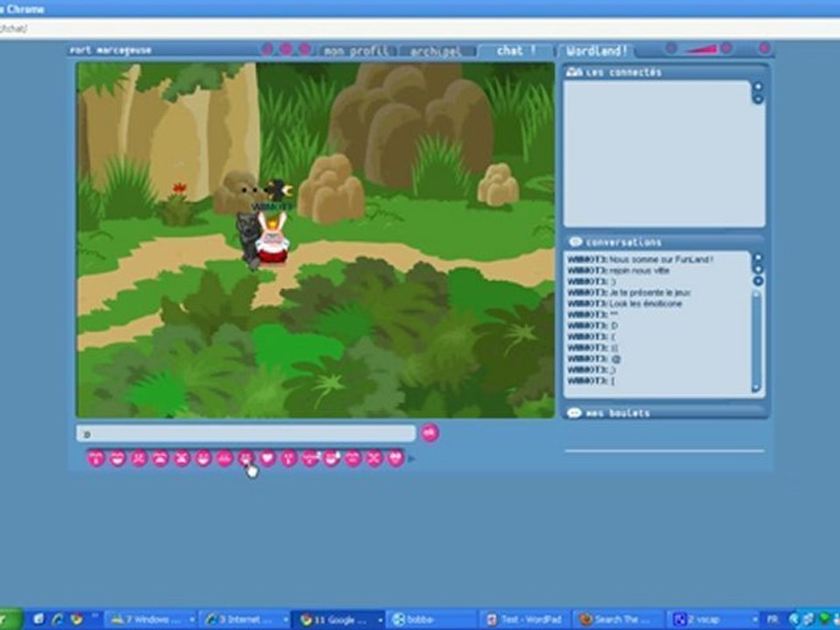The image size is (840, 630).
Task: Show more emoticons with the blue arrow
Action: click(x=411, y=458)
